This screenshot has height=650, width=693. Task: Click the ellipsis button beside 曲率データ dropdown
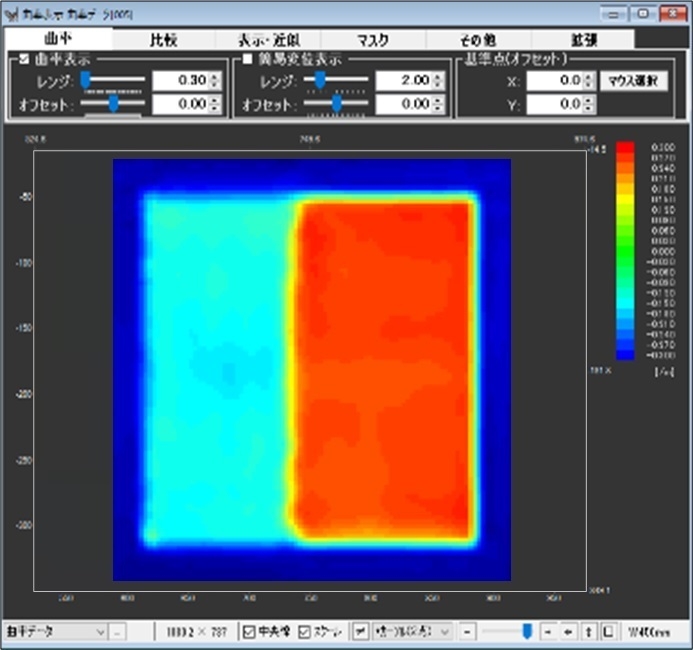(x=117, y=632)
